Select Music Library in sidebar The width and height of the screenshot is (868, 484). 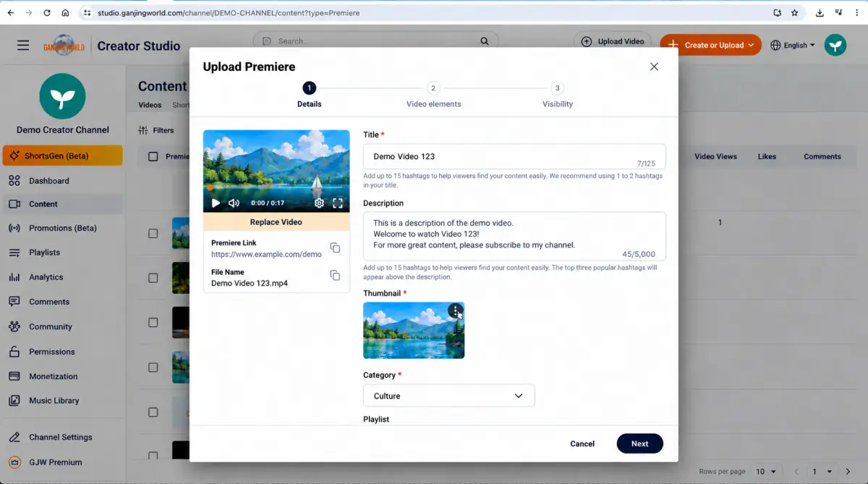click(62, 401)
